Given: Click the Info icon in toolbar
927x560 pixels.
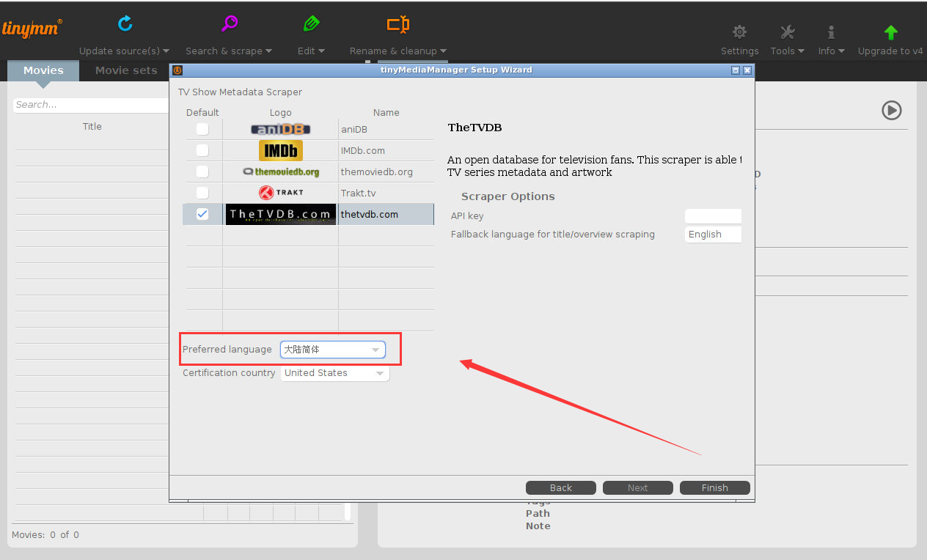Looking at the screenshot, I should [x=831, y=32].
